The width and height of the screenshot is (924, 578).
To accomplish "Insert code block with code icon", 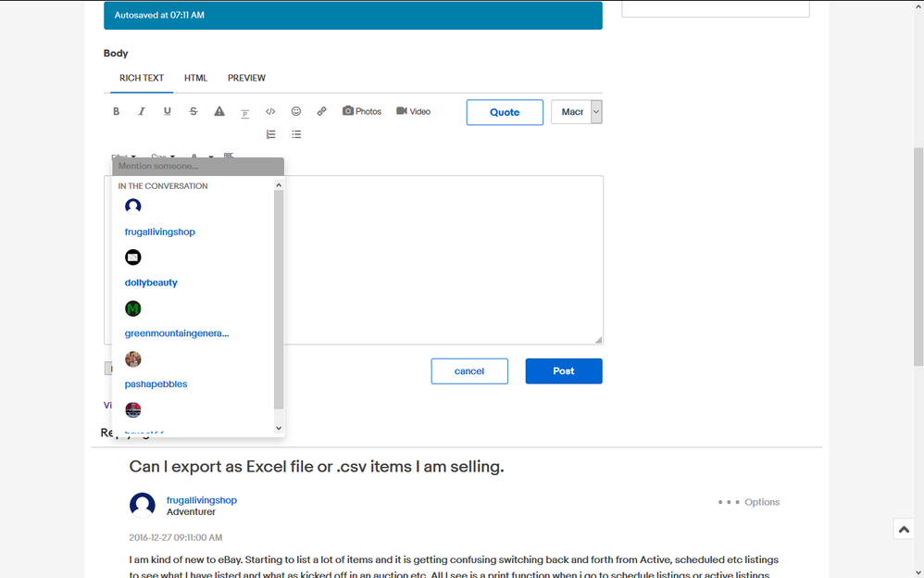I will pyautogui.click(x=270, y=111).
